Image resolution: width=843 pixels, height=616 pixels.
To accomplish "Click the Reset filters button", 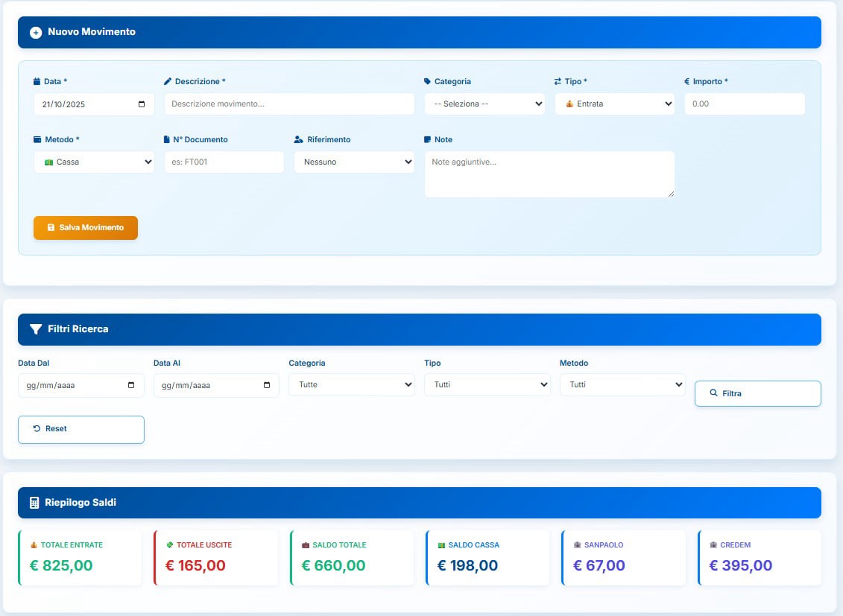I will pyautogui.click(x=80, y=429).
